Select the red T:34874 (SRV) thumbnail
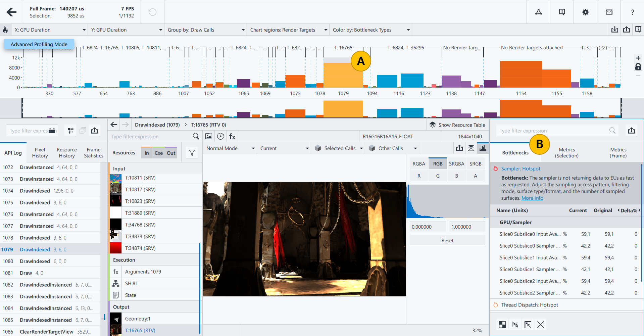 (x=115, y=248)
